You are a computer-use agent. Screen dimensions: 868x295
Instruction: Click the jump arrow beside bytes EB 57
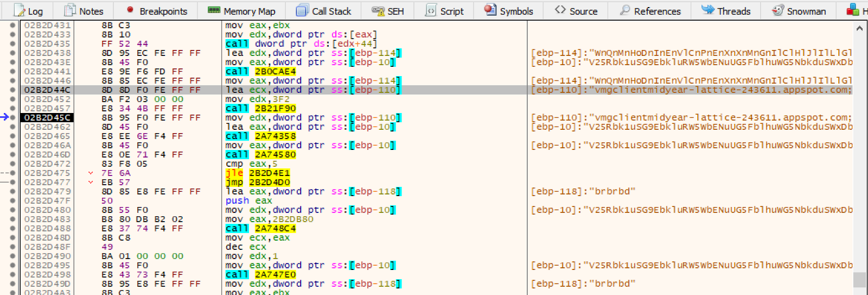(91, 183)
